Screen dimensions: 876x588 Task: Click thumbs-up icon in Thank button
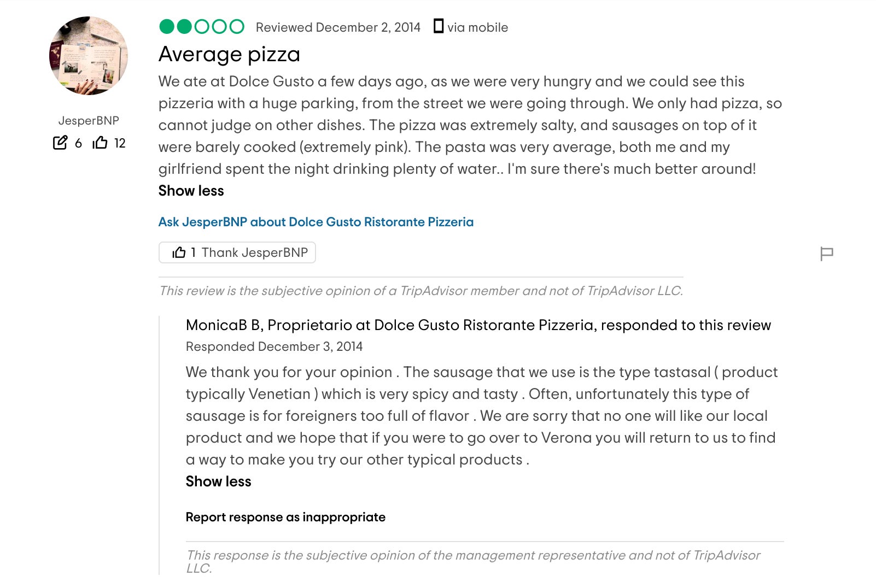pos(179,252)
